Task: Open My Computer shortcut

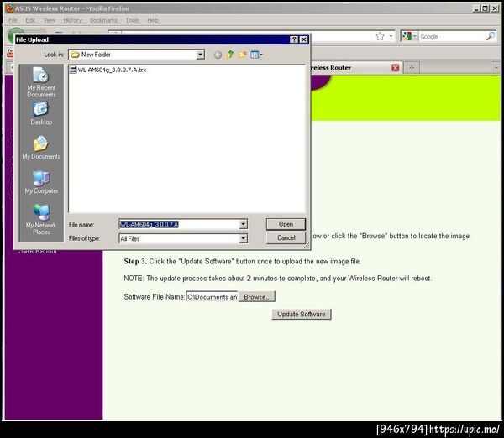Action: [x=41, y=182]
